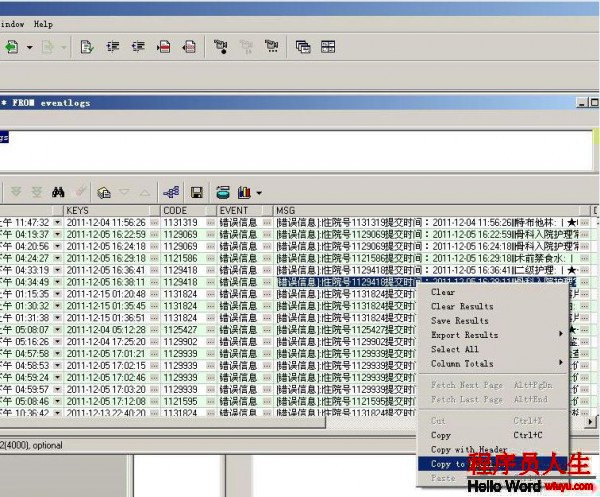Open the dropdown beside the green arrow icon

coord(29,48)
